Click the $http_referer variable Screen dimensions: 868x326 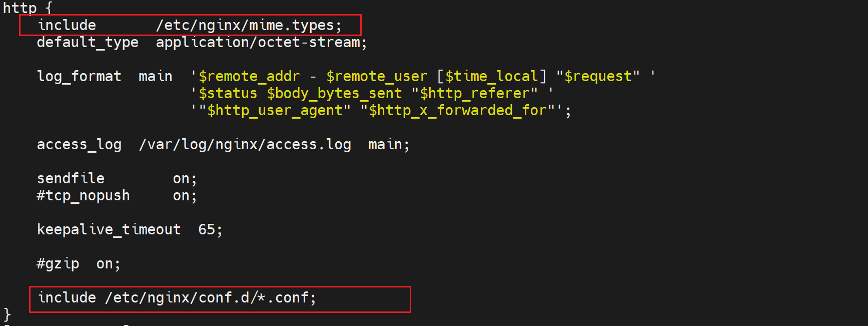pyautogui.click(x=474, y=94)
